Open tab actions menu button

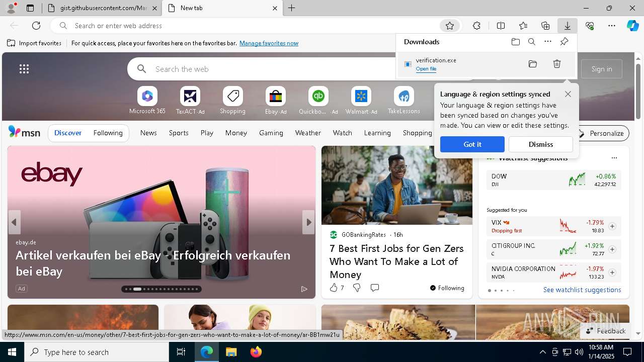click(30, 8)
